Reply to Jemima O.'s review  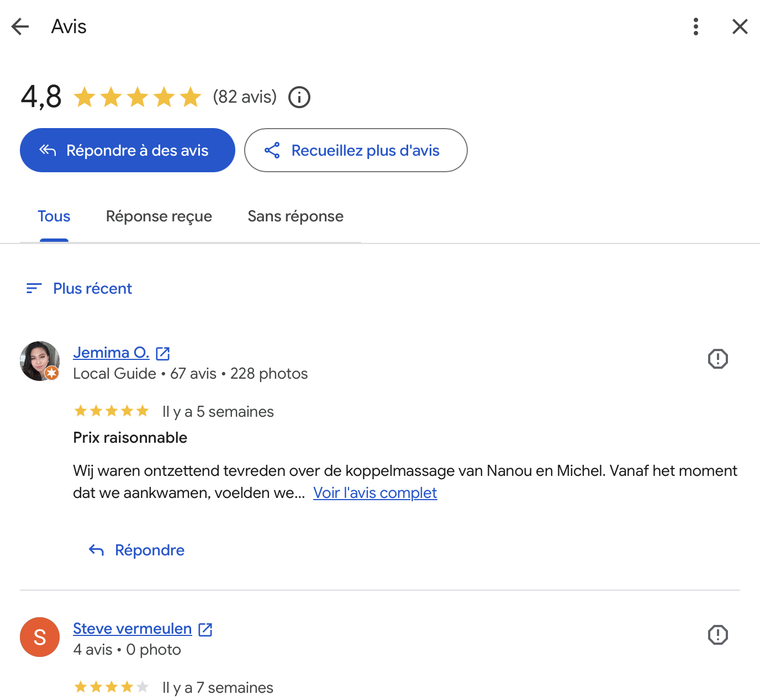[x=136, y=550]
